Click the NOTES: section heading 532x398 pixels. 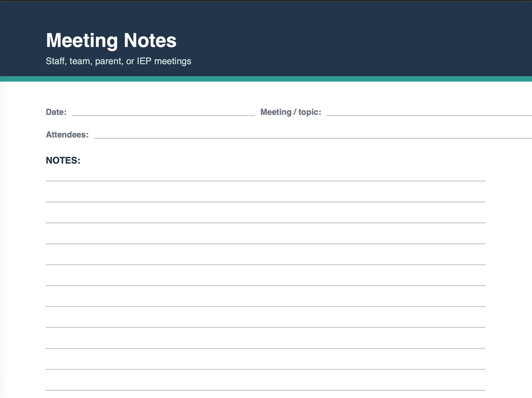click(63, 161)
